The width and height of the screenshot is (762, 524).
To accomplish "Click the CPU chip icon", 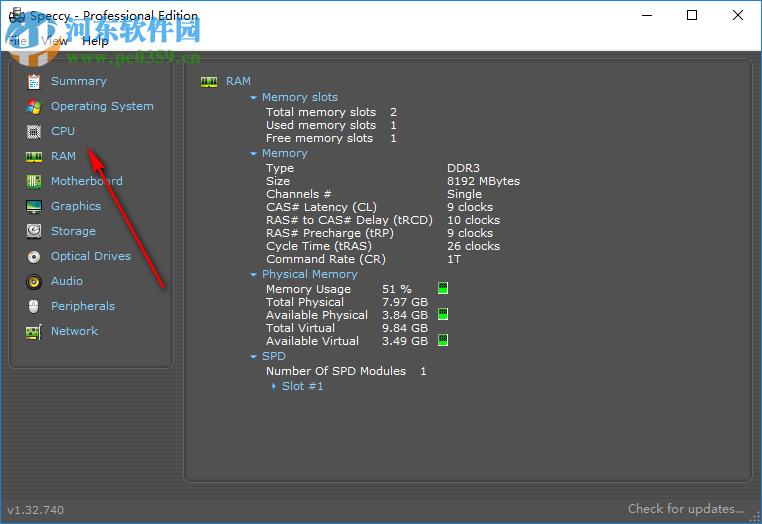I will click(x=34, y=132).
